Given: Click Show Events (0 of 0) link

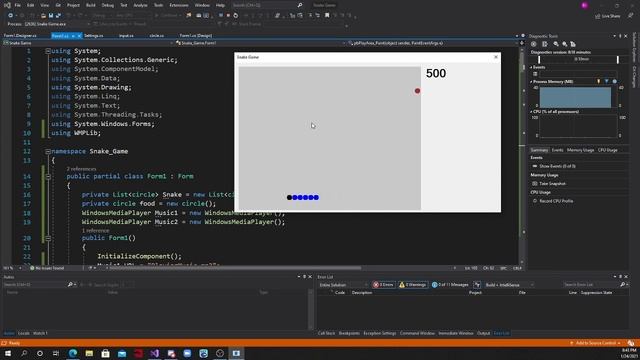Looking at the screenshot, I should click(557, 167).
